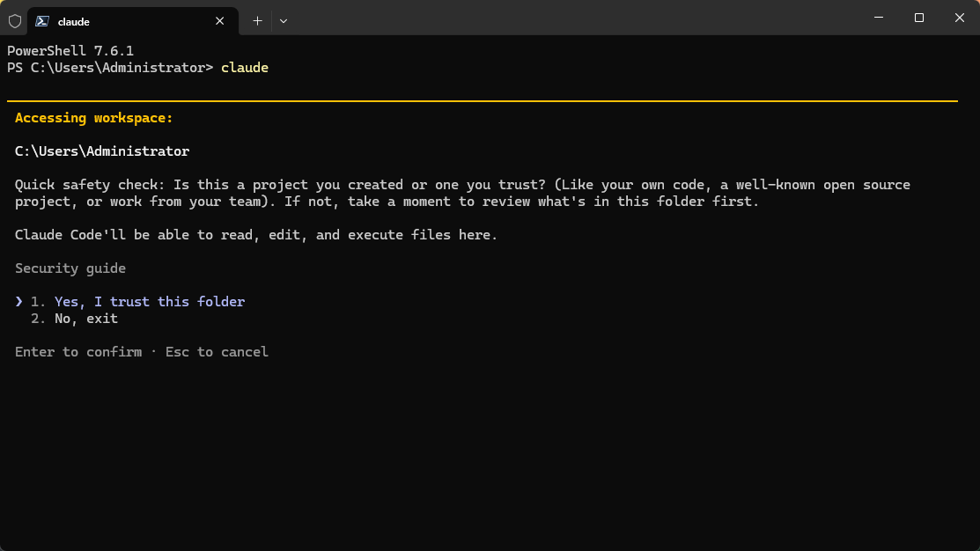Click the "Enter to confirm" hint text

pos(77,351)
